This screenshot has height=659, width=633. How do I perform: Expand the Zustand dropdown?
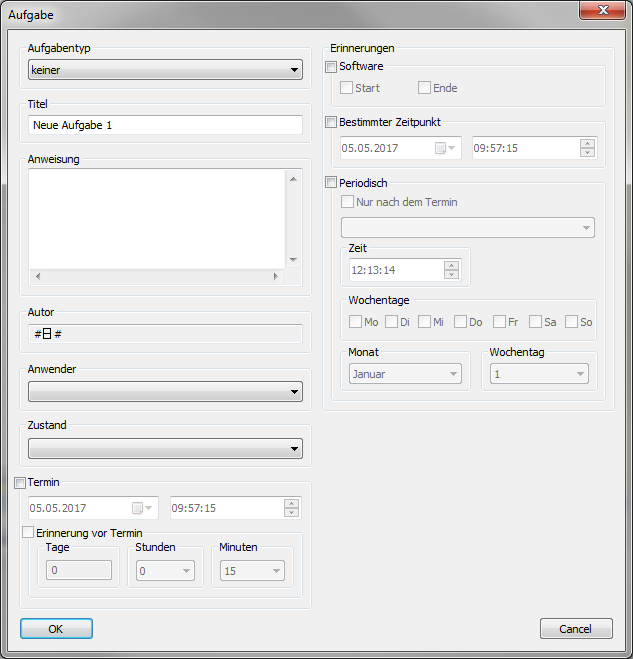[x=165, y=448]
